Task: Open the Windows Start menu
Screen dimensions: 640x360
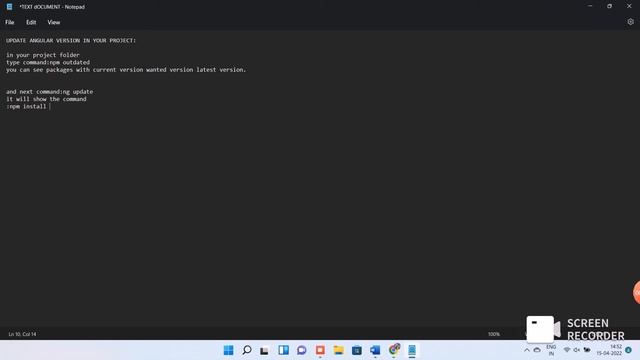Action: (229, 350)
